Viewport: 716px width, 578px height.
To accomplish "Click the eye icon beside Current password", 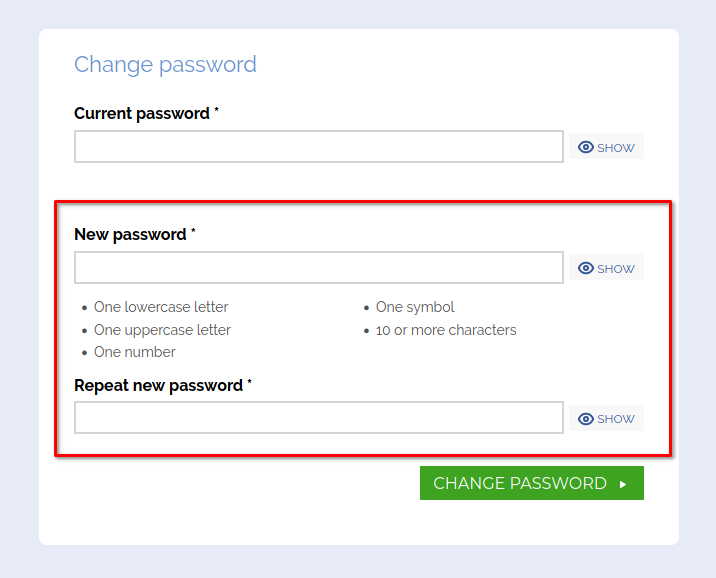I will pos(586,147).
